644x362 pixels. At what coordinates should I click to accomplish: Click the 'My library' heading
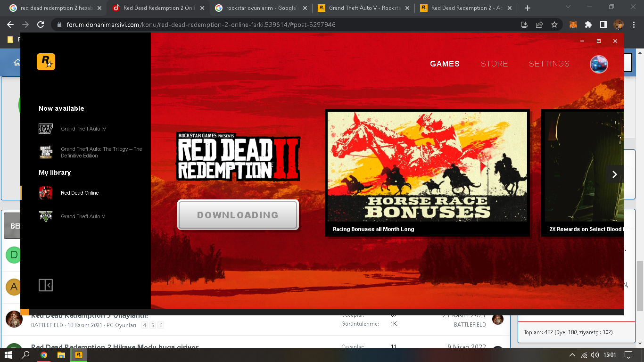[x=55, y=173]
